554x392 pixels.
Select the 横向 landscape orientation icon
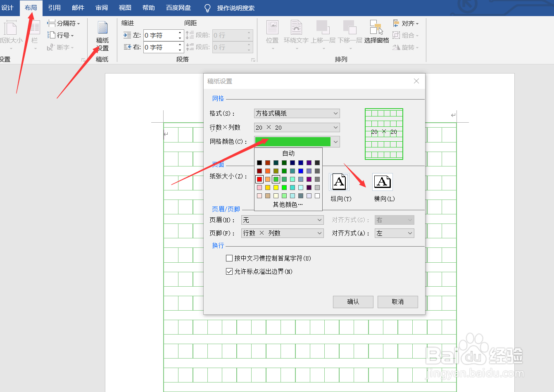(383, 182)
